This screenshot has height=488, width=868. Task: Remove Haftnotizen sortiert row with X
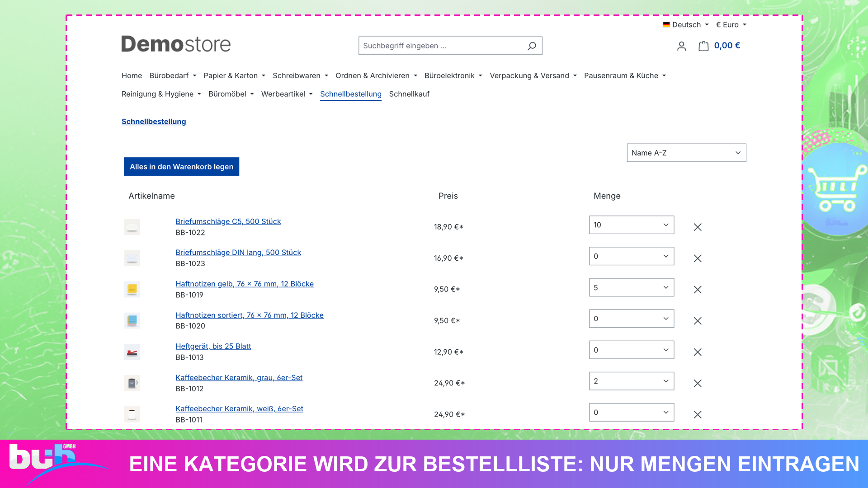tap(698, 321)
